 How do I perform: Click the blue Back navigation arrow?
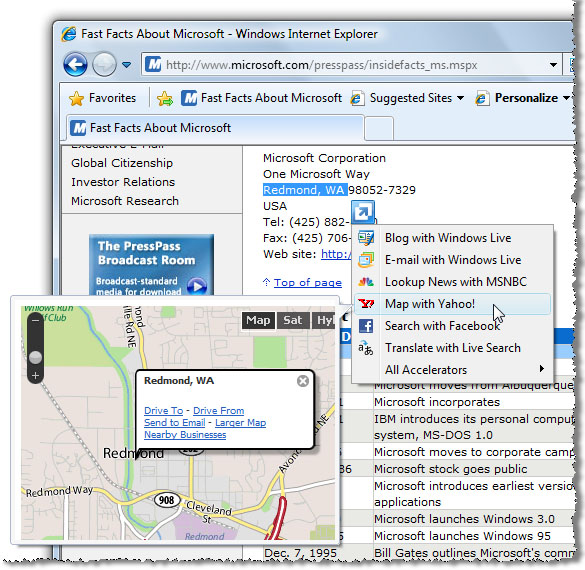[x=76, y=65]
